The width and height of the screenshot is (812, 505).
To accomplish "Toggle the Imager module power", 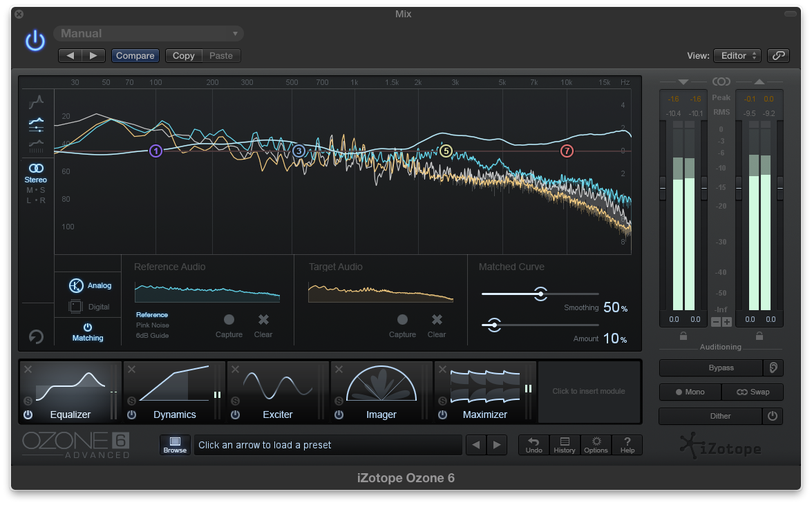I will click(x=339, y=415).
